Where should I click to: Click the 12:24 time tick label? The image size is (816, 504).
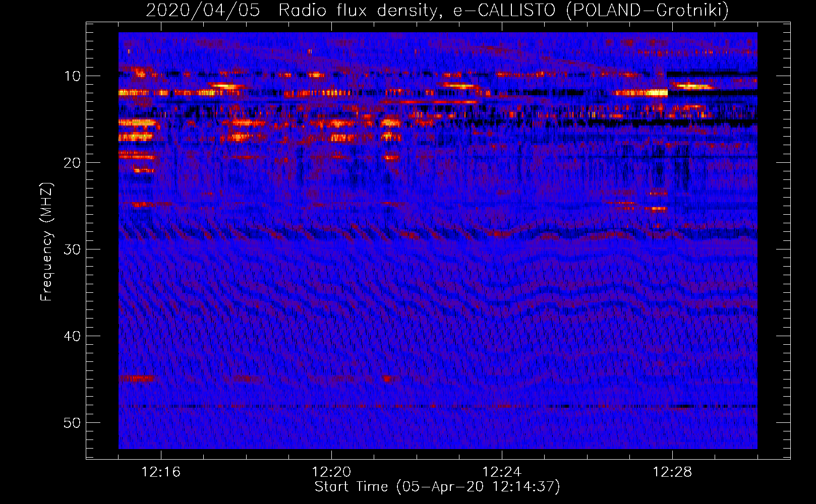(x=502, y=472)
